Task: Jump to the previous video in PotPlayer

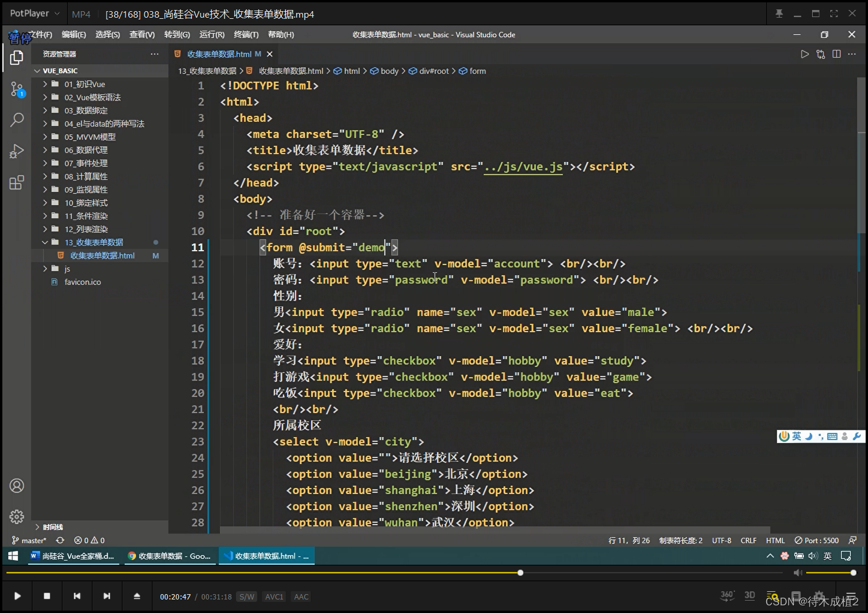Action: pyautogui.click(x=77, y=596)
